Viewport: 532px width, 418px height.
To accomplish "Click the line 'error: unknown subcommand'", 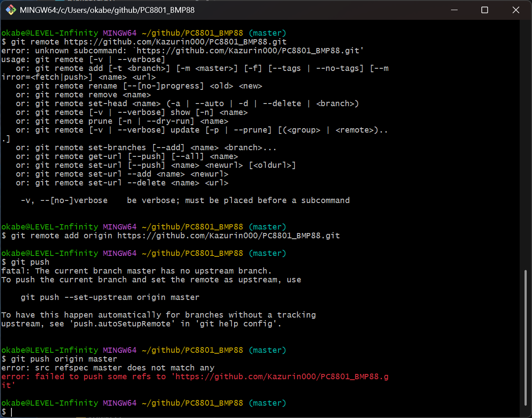I will 183,51.
